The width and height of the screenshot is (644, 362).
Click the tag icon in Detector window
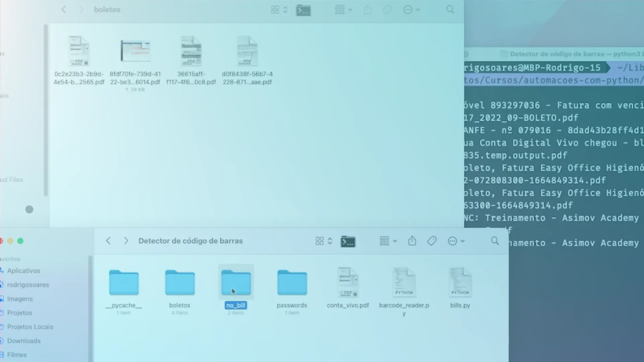pos(432,241)
